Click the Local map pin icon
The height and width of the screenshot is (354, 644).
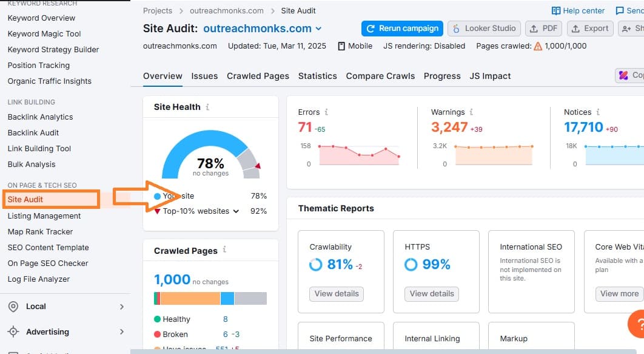click(13, 307)
